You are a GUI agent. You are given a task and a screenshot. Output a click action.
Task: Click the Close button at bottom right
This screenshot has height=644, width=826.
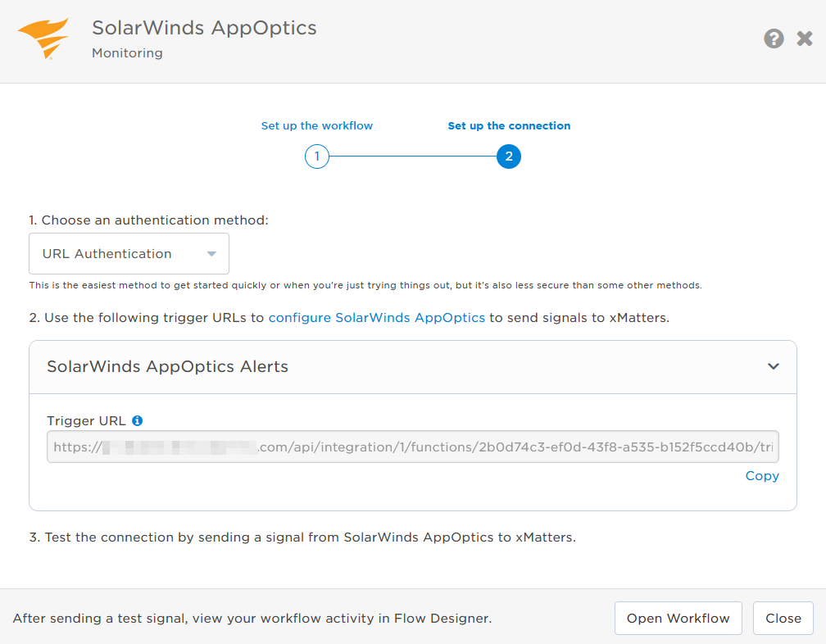(x=783, y=618)
